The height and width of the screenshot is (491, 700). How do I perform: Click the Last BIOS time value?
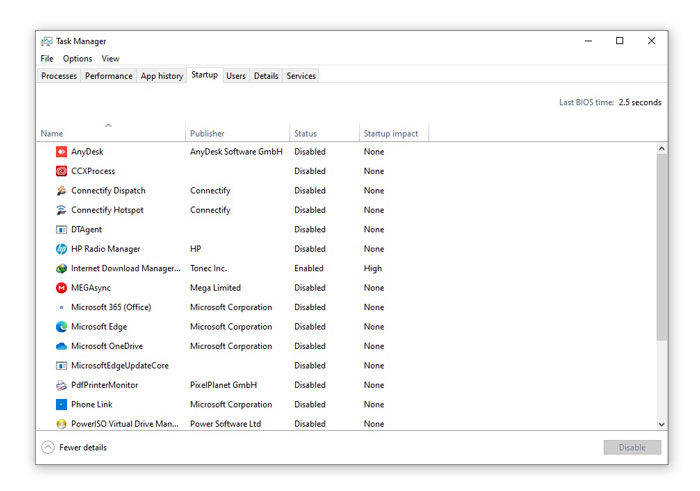point(640,102)
